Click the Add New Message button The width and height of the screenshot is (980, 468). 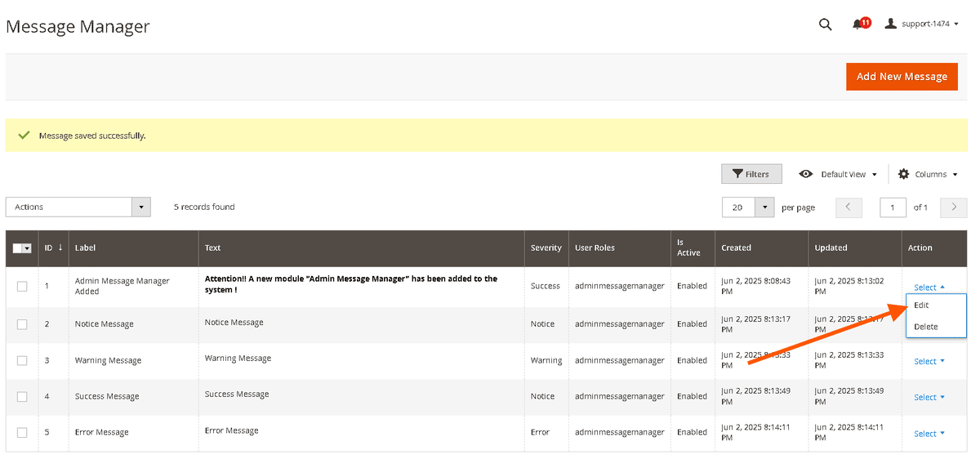tap(902, 77)
